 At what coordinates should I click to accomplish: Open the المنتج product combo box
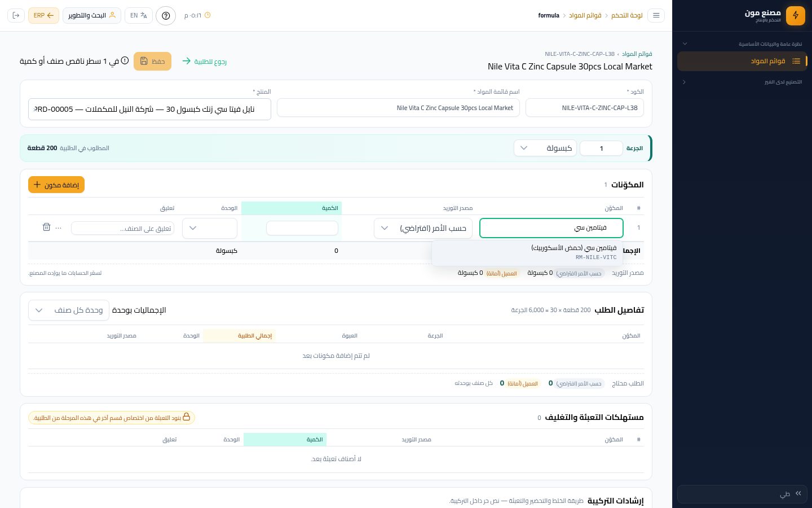(x=149, y=109)
